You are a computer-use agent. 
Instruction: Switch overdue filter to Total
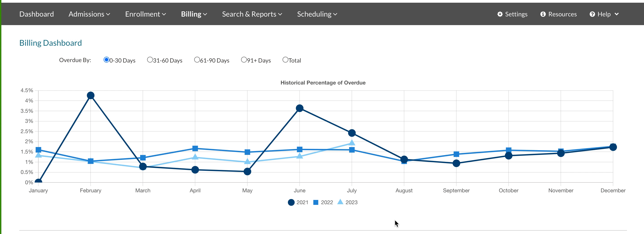coord(285,60)
